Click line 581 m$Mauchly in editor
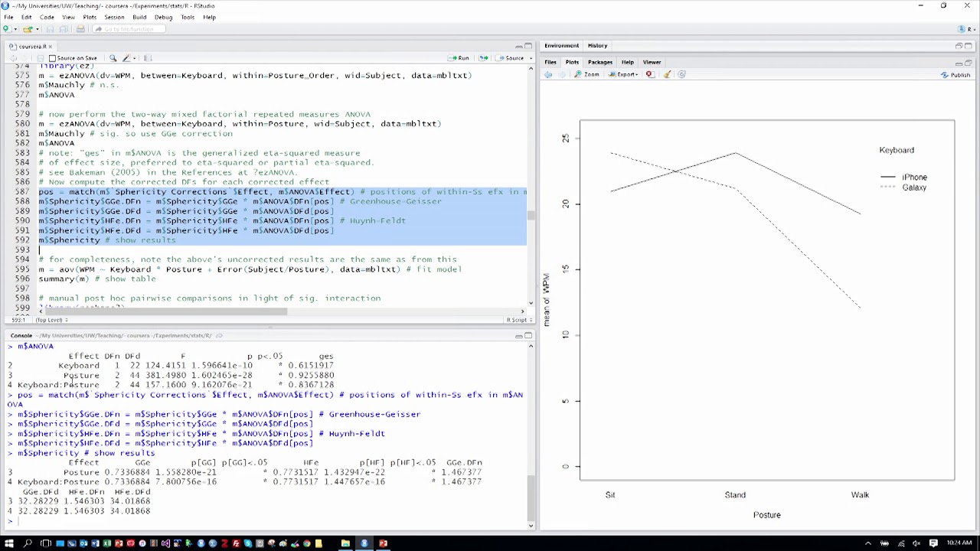Image resolution: width=980 pixels, height=551 pixels. (136, 133)
